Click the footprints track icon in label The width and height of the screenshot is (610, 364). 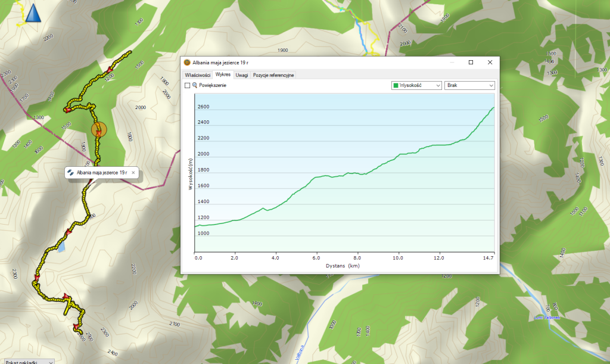click(71, 173)
